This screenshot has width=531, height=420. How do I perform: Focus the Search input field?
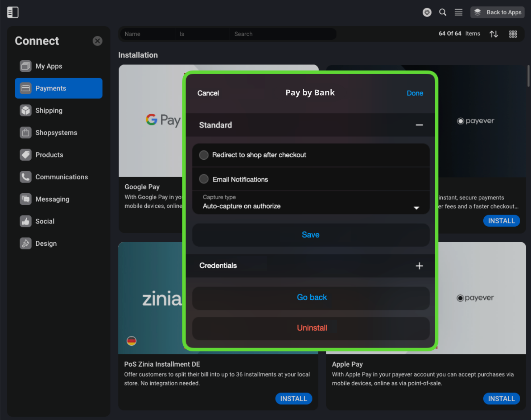283,34
